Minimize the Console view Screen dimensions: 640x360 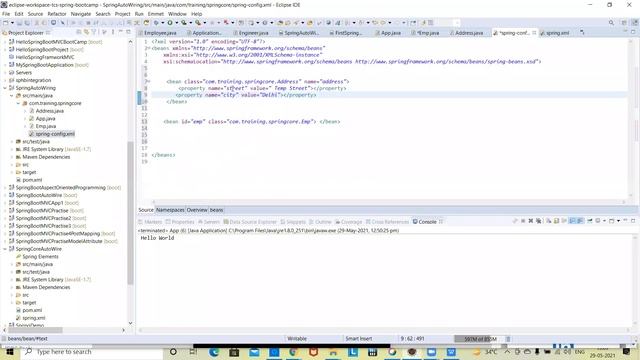click(625, 221)
